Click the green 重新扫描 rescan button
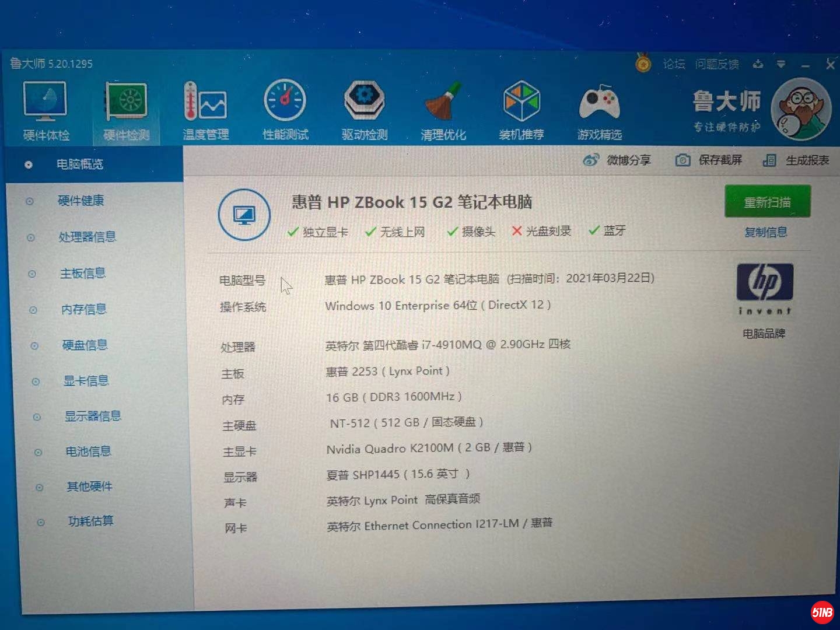The image size is (840, 630). coord(767,202)
